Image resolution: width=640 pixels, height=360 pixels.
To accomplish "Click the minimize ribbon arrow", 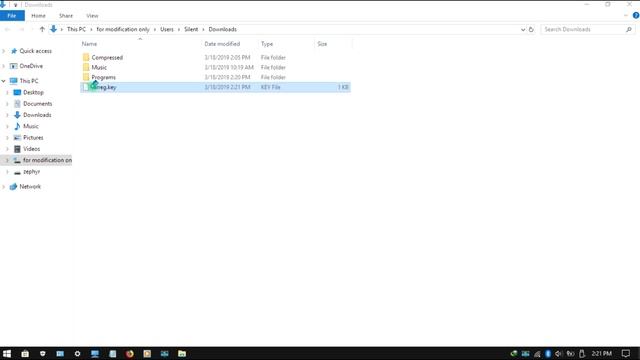I will pos(626,16).
